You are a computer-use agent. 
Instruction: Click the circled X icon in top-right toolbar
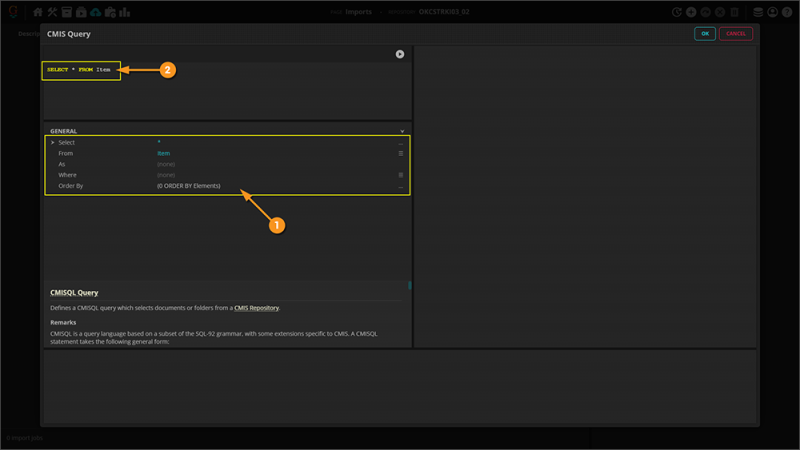click(x=720, y=12)
